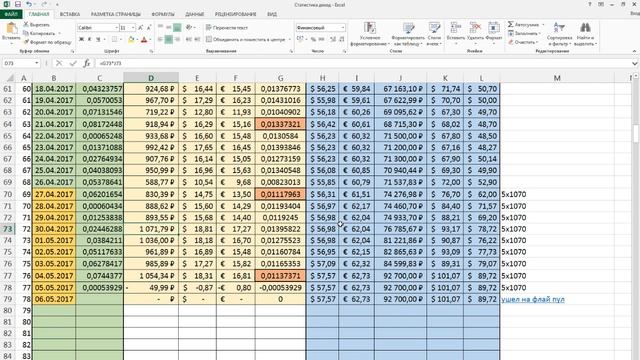Image resolution: width=640 pixels, height=360 pixels.
Task: Switch to Формулы tab
Action: point(163,14)
